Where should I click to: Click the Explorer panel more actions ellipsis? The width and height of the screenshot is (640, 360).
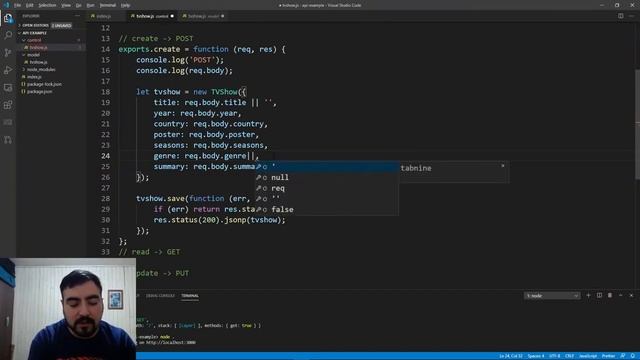(x=78, y=16)
